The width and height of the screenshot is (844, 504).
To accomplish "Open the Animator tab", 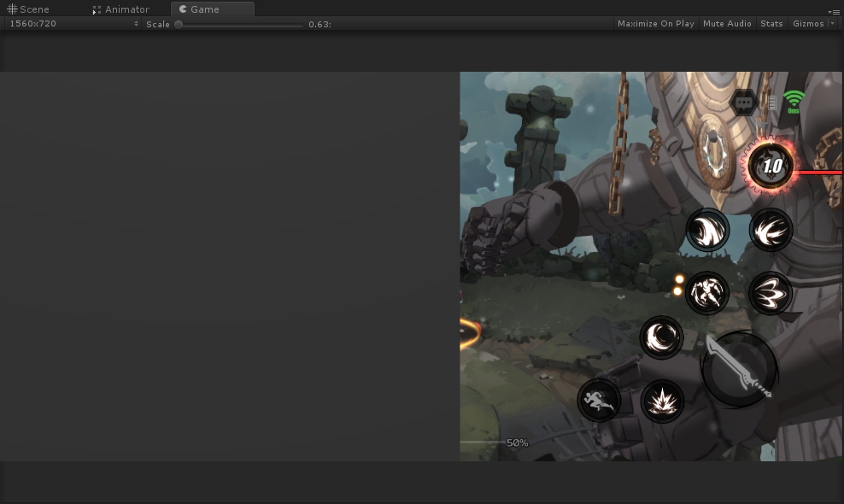I will [x=121, y=9].
